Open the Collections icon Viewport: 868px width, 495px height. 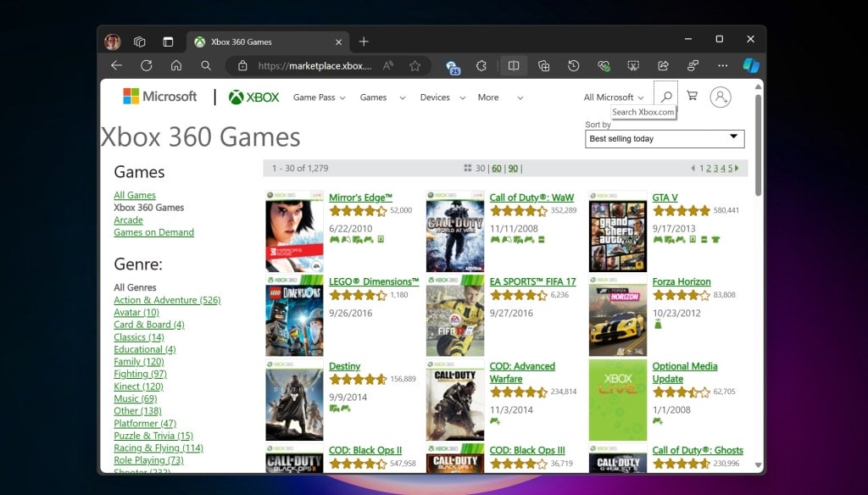(543, 66)
